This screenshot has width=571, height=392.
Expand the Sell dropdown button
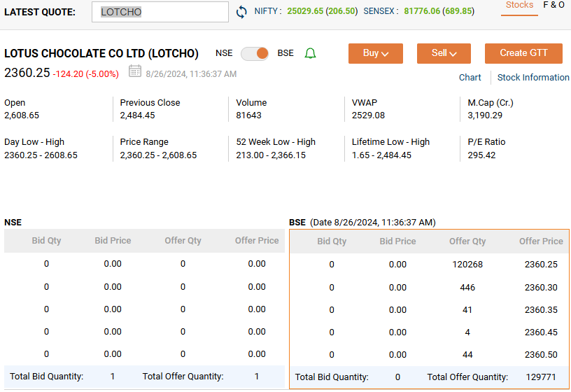(444, 53)
